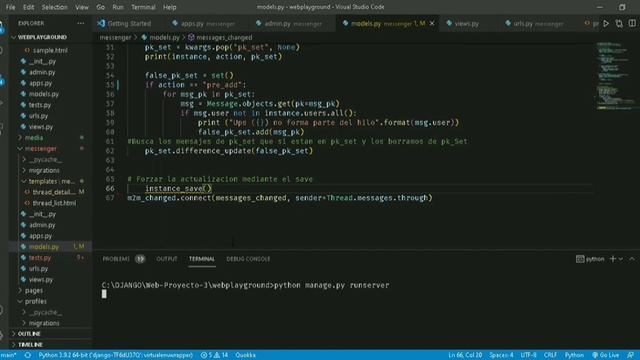
Task: Open the Output panel tab
Action: coord(167,259)
